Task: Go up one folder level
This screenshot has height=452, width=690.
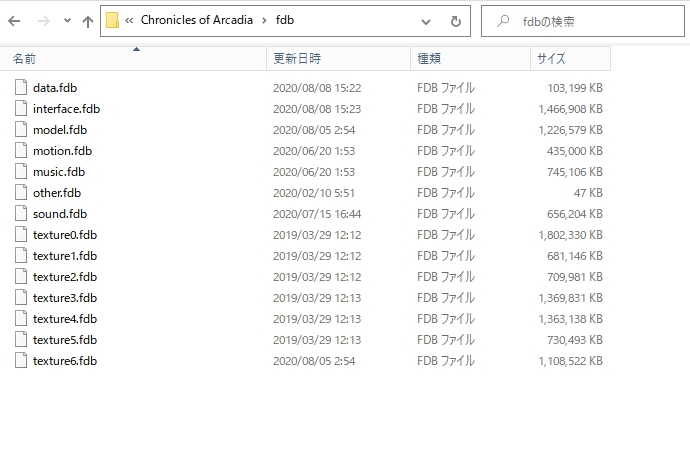Action: pyautogui.click(x=88, y=21)
